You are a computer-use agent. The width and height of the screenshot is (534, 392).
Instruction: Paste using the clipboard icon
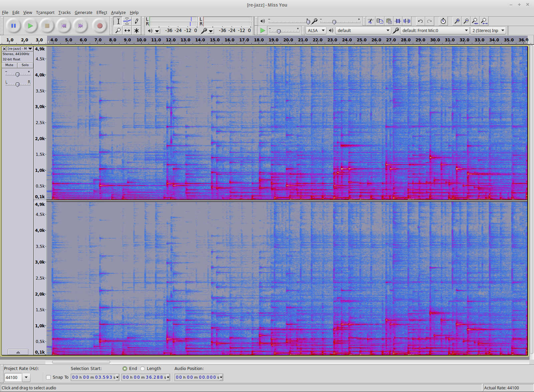(389, 21)
